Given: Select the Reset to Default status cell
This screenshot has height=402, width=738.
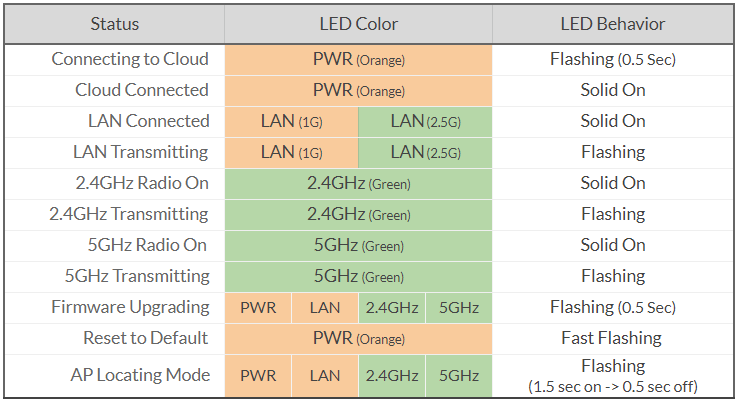Looking at the screenshot, I should click(x=146, y=338).
